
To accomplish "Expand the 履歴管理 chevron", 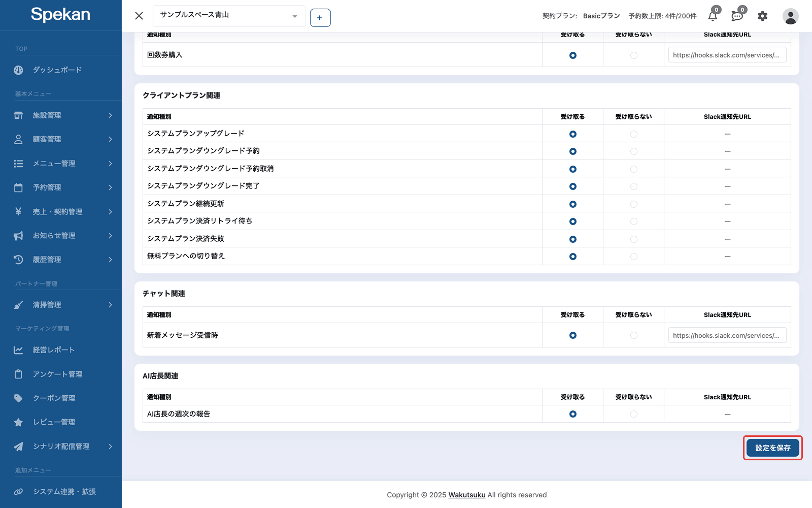I will 110,260.
